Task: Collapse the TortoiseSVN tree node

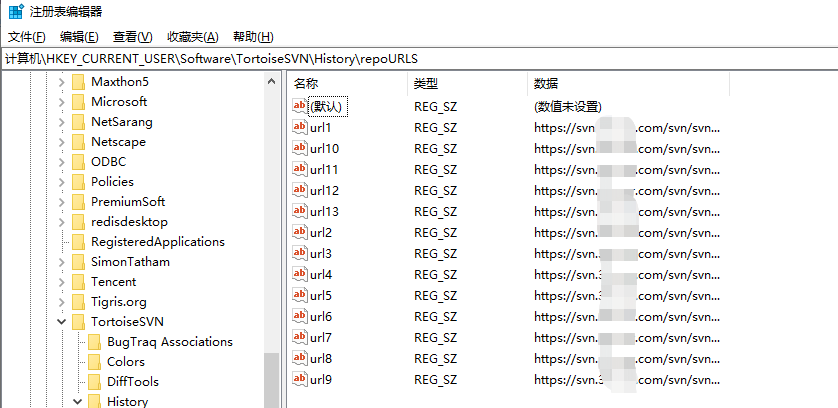Action: [62, 322]
